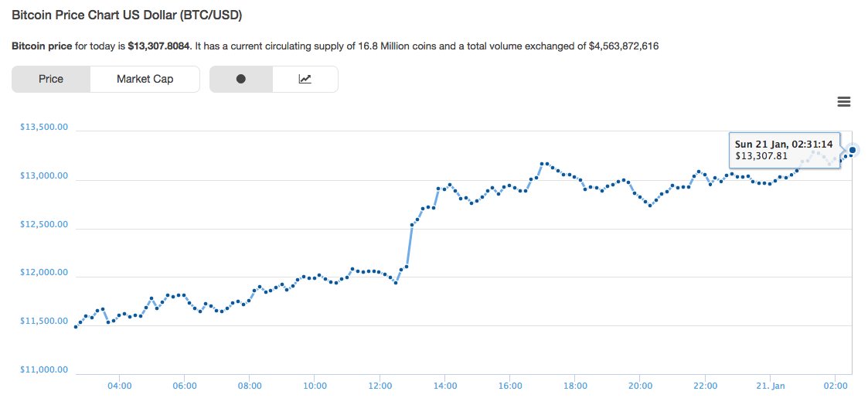Click the $11,500.00 y-axis label
868x405 pixels.
coord(44,321)
